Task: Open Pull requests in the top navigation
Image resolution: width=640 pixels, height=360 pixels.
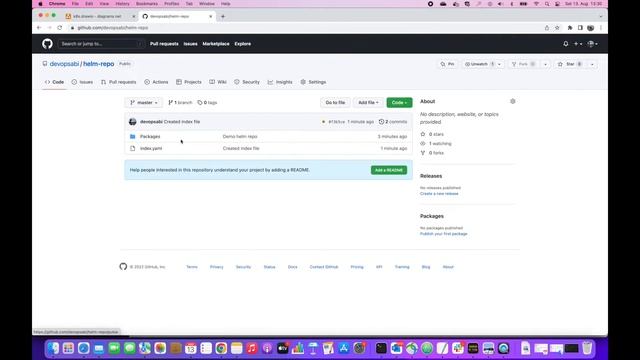Action: pos(164,44)
